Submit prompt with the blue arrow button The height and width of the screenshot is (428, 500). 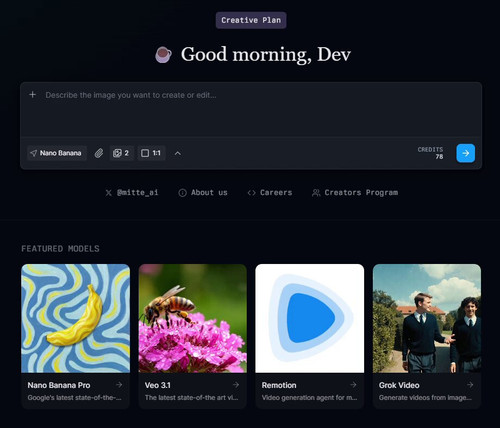(x=466, y=153)
